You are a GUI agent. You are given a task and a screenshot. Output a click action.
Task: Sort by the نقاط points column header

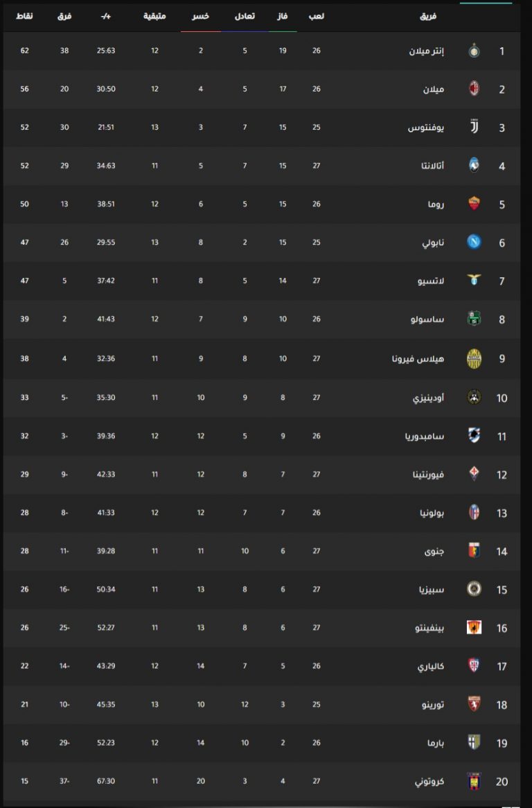(24, 16)
